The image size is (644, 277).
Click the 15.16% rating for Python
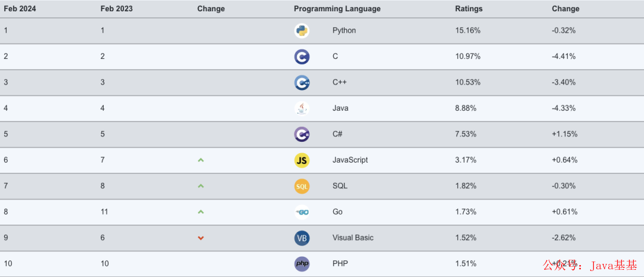pos(468,30)
